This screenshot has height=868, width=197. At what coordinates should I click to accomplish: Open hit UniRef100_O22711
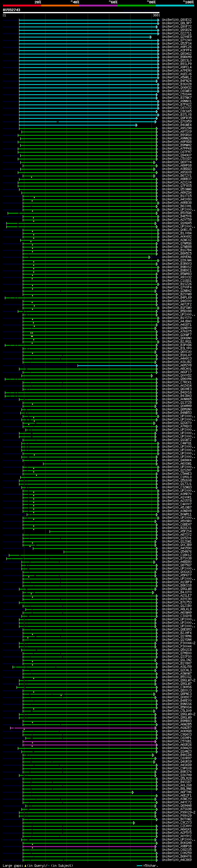tap(177, 34)
